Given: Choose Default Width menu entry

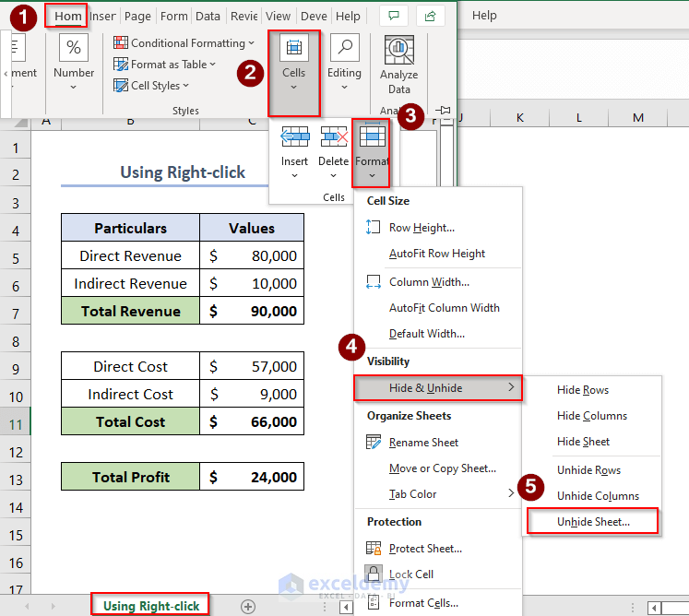Looking at the screenshot, I should 438,334.
